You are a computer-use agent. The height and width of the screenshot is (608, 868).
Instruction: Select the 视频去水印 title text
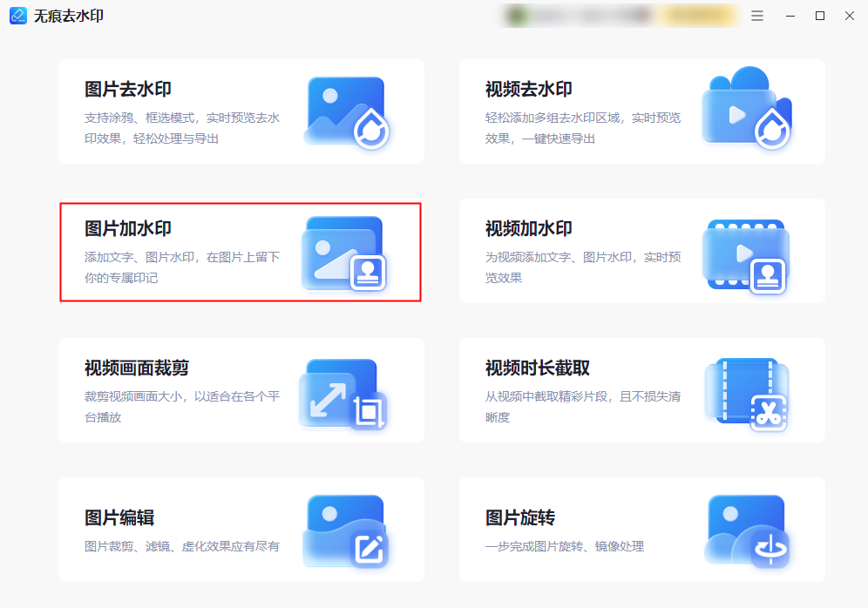(529, 89)
